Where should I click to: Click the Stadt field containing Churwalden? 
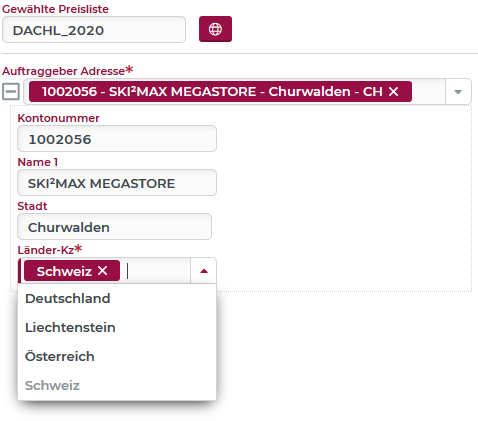[x=114, y=227]
